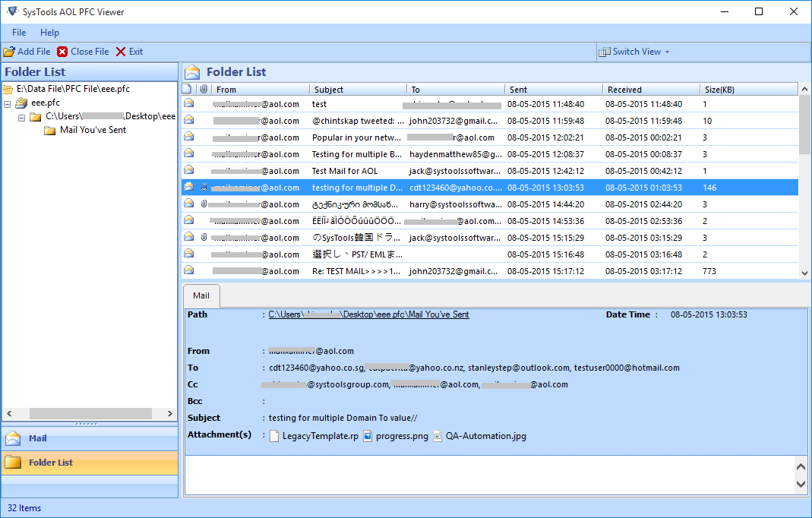The width and height of the screenshot is (812, 518).
Task: Click the empty message body area
Action: (489, 475)
